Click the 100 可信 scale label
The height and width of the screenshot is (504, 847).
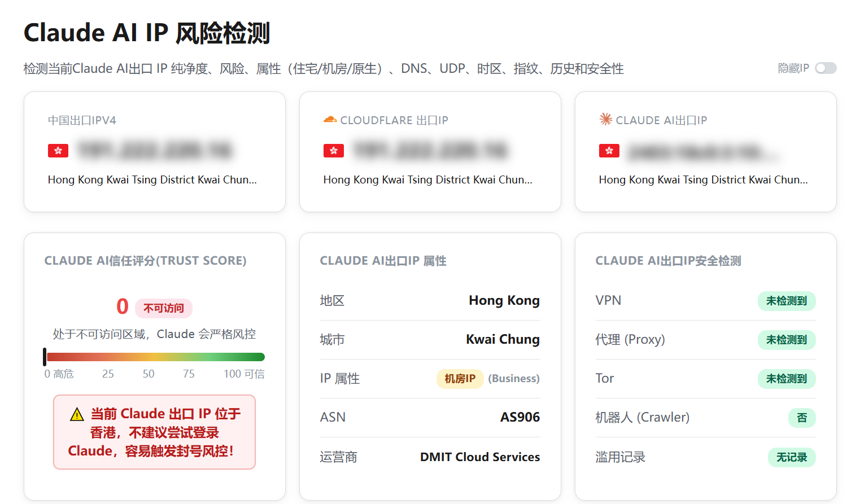tap(244, 374)
